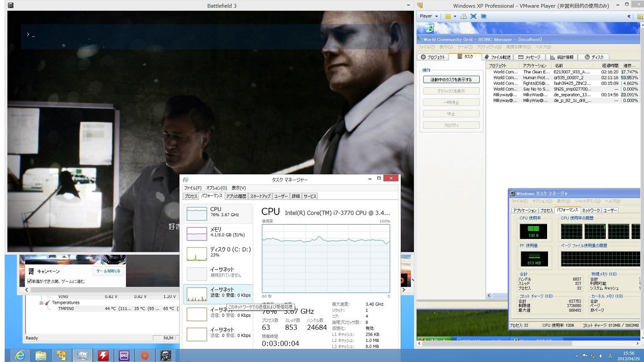Select the Human Prot... task row in BOINC
The height and width of the screenshot is (362, 644).
tap(563, 78)
